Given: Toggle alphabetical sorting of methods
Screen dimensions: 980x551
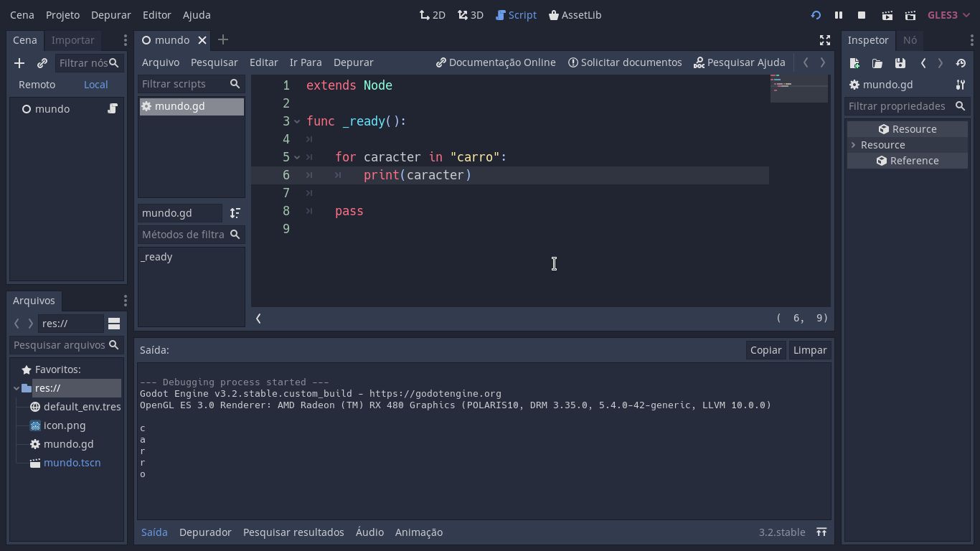Looking at the screenshot, I should (x=235, y=213).
